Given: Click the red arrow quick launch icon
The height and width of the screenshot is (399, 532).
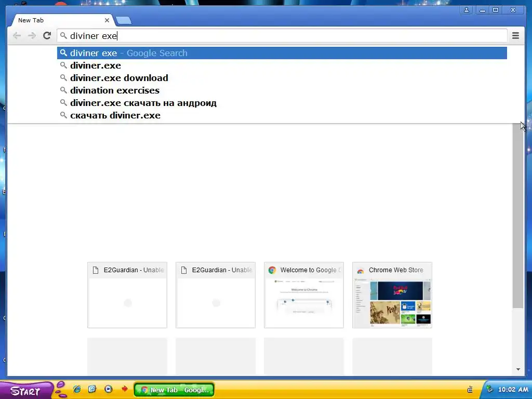Looking at the screenshot, I should [125, 389].
